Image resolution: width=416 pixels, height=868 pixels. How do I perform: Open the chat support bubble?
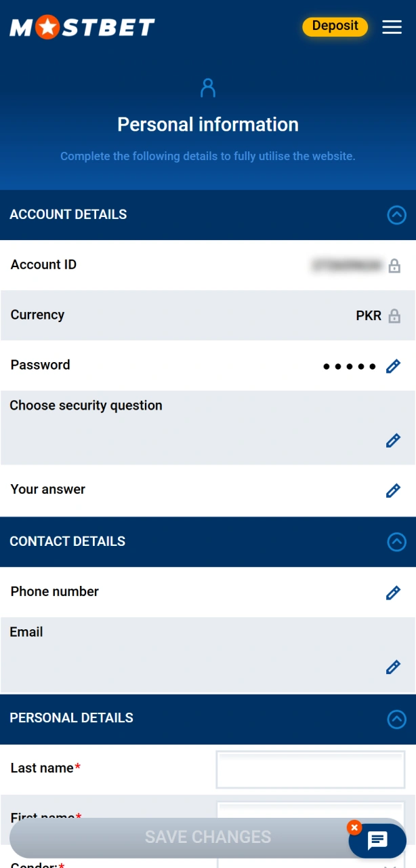tap(377, 840)
